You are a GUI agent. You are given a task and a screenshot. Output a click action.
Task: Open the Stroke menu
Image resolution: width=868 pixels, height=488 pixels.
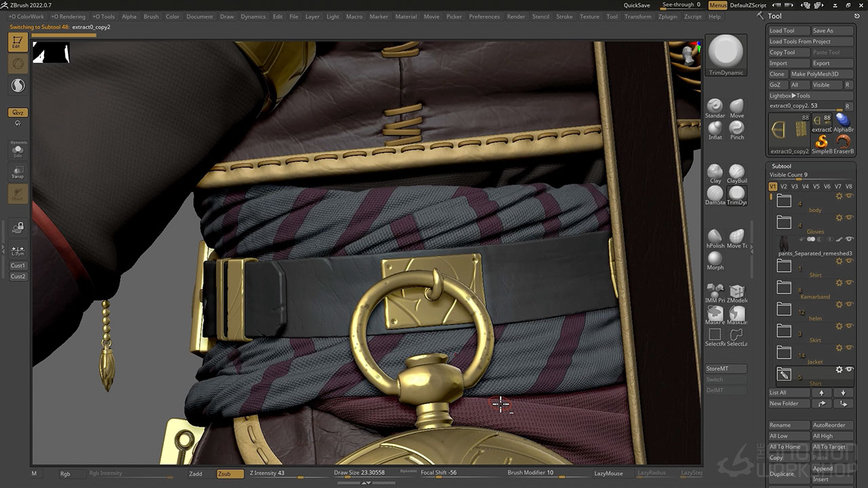(564, 16)
